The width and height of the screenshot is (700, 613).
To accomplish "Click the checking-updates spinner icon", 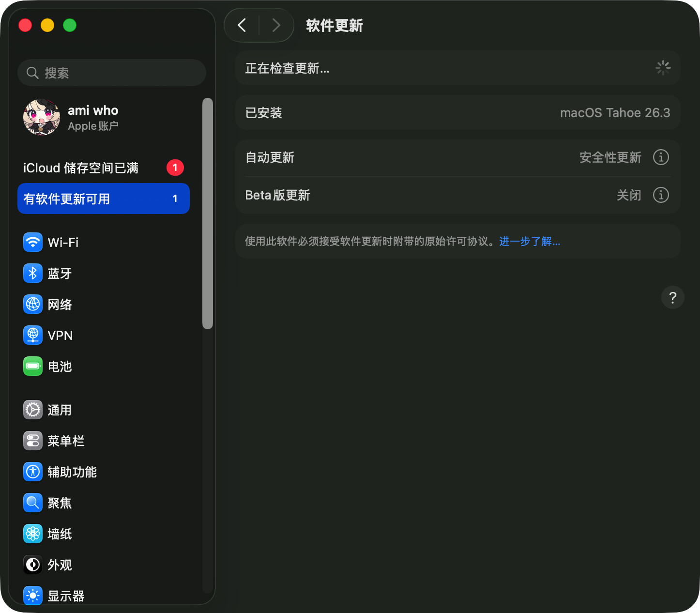I will [x=663, y=68].
